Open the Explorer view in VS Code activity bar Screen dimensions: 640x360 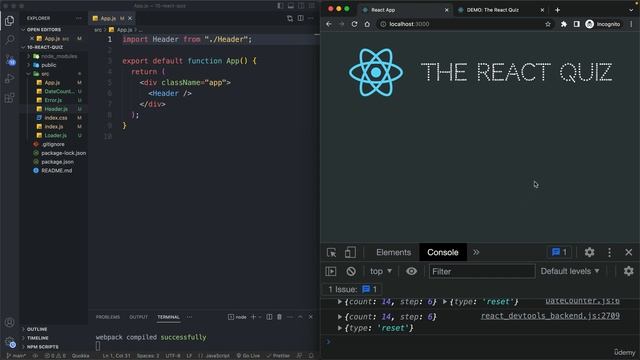[x=9, y=20]
